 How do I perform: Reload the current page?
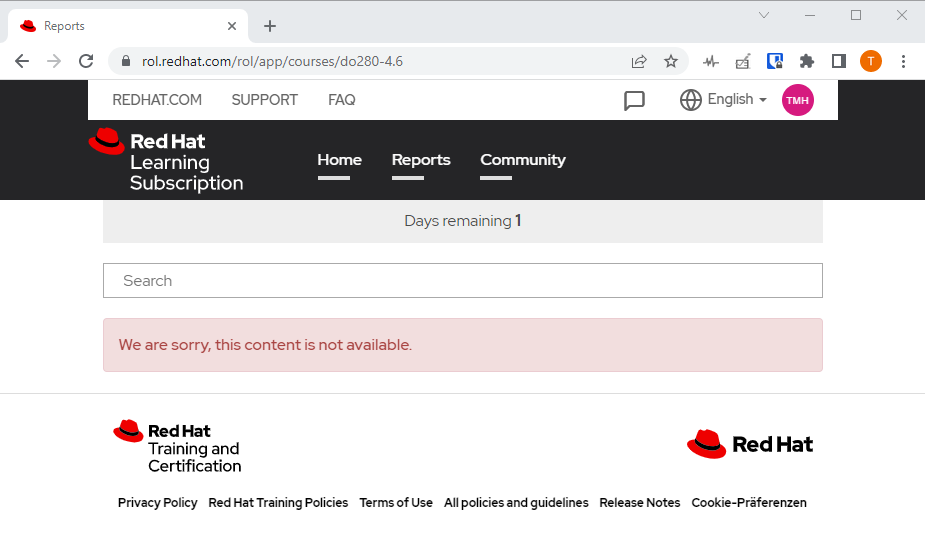[86, 61]
